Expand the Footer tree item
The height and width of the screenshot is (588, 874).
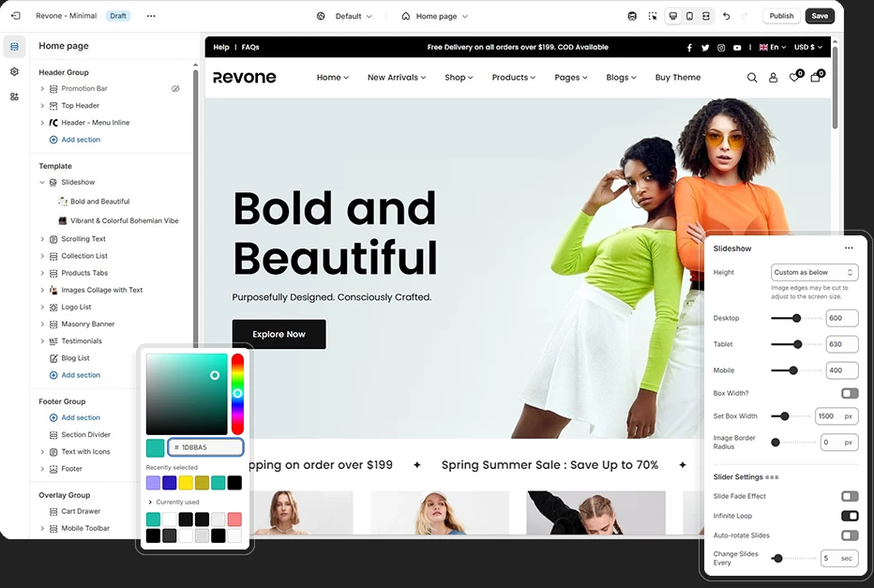(x=41, y=469)
